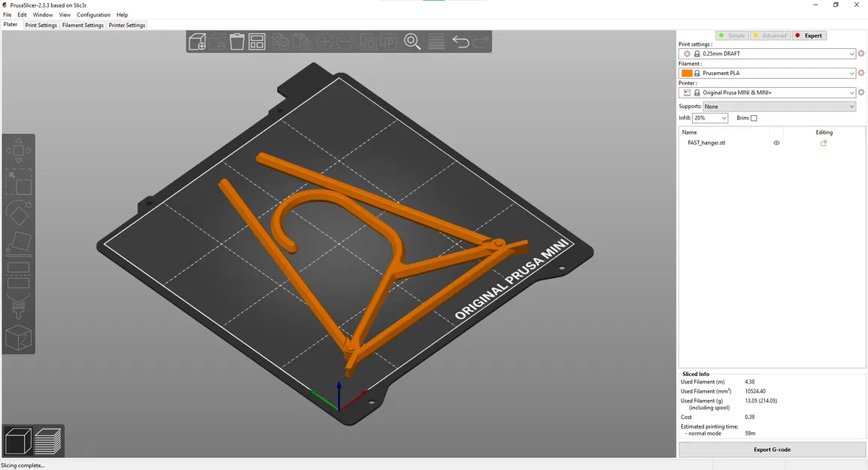
Task: Open the Print settings 0.25mm DRAFT dropdown
Action: pos(767,53)
